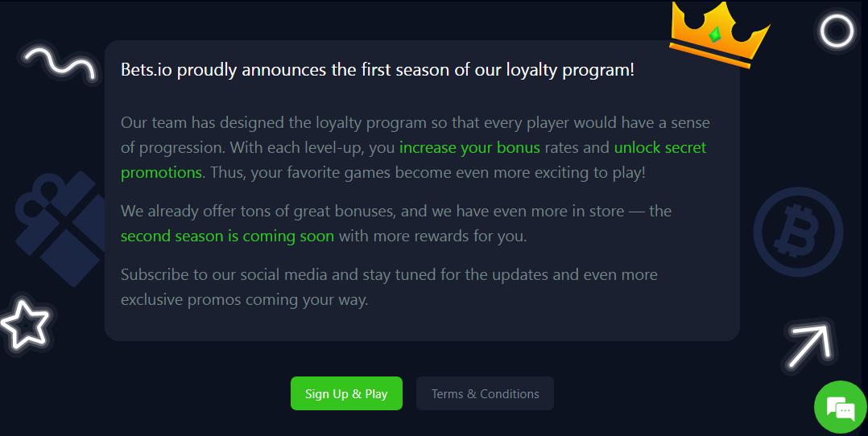Open the green live chat bubble
The image size is (868, 436).
pos(841,407)
